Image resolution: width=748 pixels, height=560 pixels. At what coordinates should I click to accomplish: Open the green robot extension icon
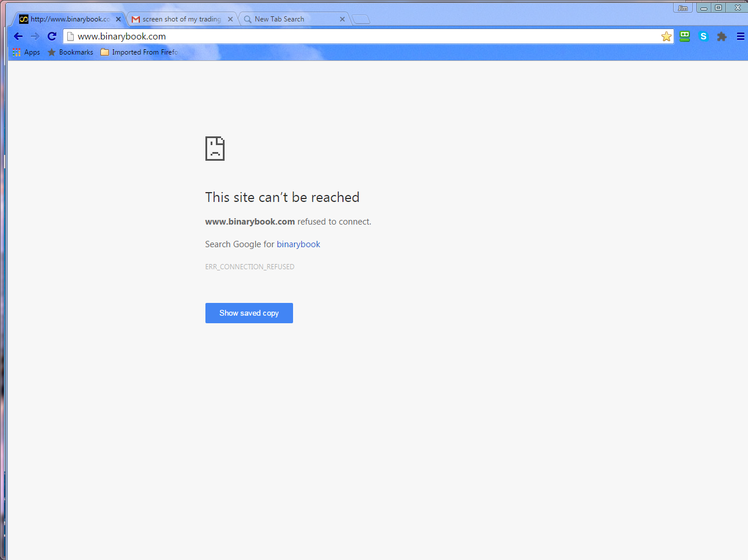point(685,37)
